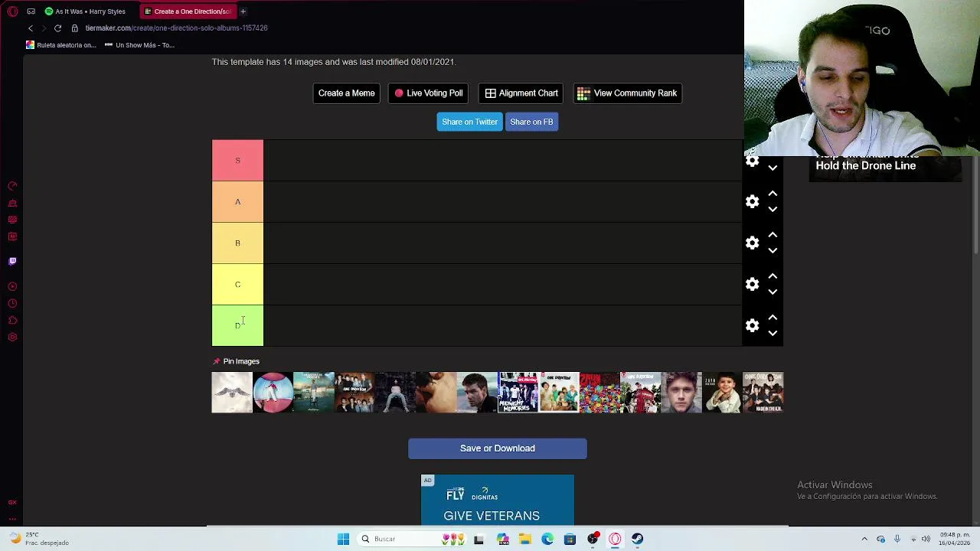Image resolution: width=980 pixels, height=551 pixels.
Task: Select the Midnight Memories album image
Action: click(518, 393)
